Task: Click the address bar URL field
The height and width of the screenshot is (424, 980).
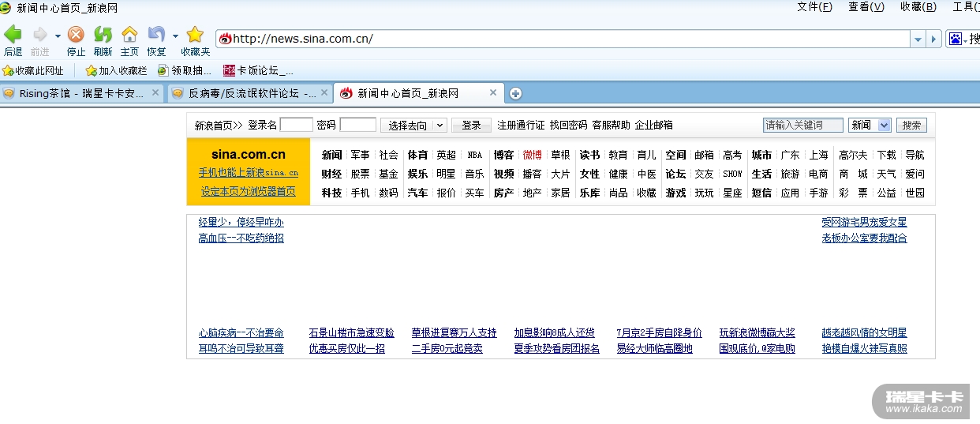Action: click(x=563, y=39)
